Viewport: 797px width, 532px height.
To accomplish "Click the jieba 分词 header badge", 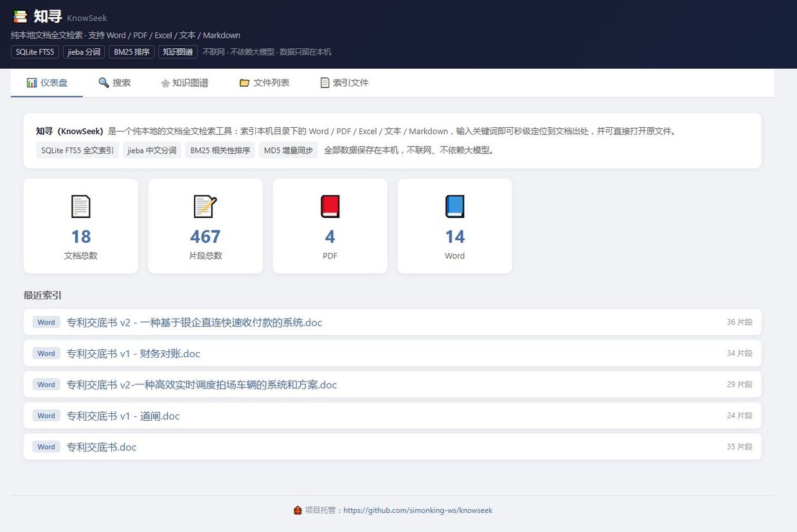I will coord(84,52).
